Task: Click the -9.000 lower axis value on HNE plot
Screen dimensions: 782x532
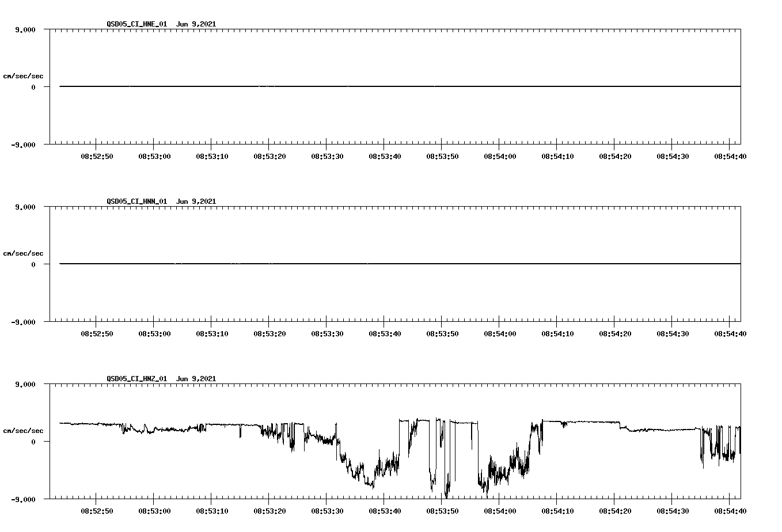Action: (23, 145)
